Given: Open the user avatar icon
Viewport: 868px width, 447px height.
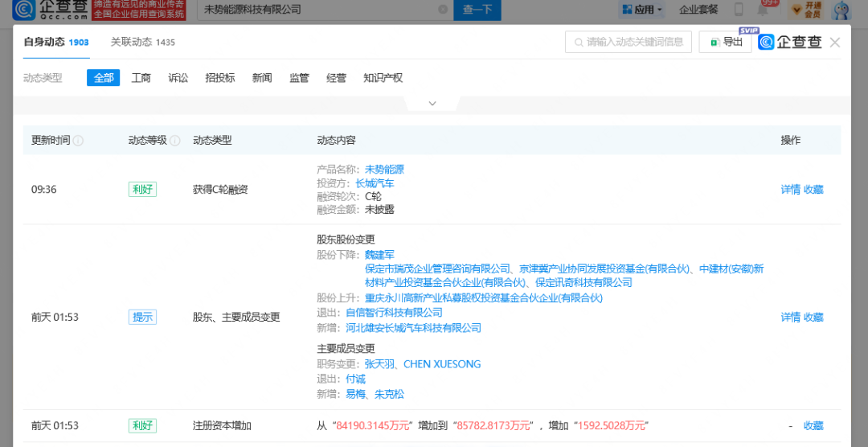Looking at the screenshot, I should tap(841, 10).
